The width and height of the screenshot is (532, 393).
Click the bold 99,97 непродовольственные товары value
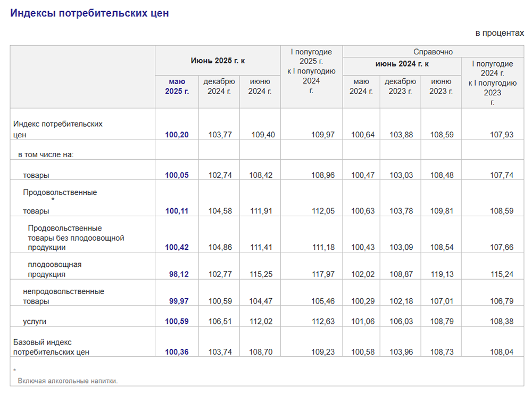pos(179,301)
